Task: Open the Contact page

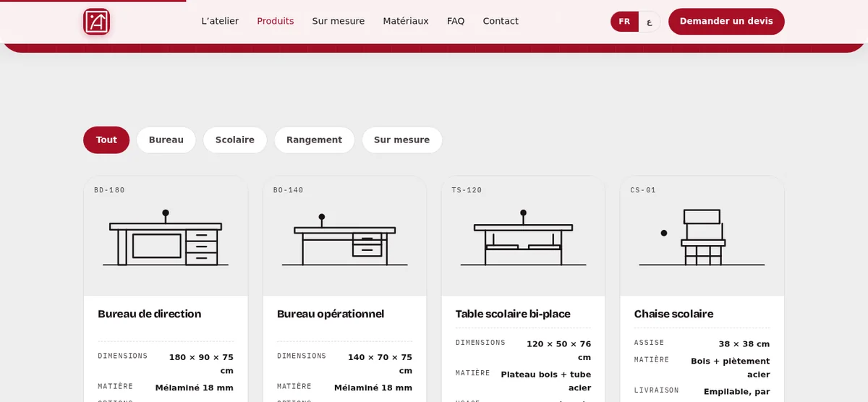Action: [x=501, y=21]
